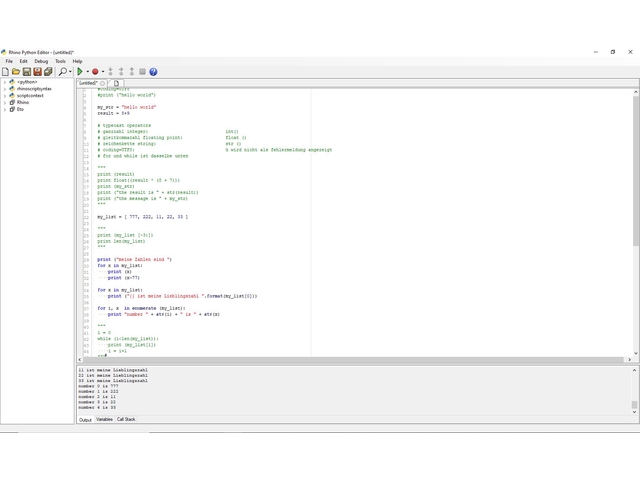Save the script with the floppy disk icon
This screenshot has width=640, height=480.
[27, 72]
